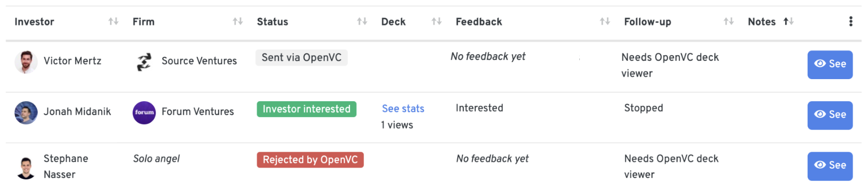
Task: Click the Investor interested status badge
Action: pyautogui.click(x=307, y=109)
